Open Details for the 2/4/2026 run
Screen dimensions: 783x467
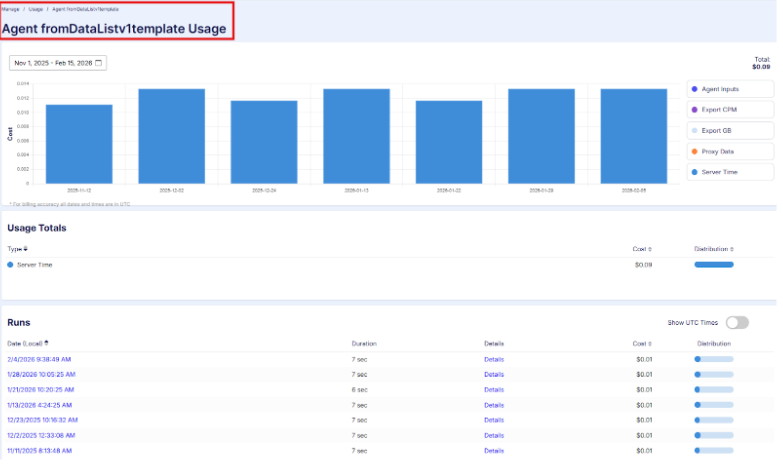point(494,358)
